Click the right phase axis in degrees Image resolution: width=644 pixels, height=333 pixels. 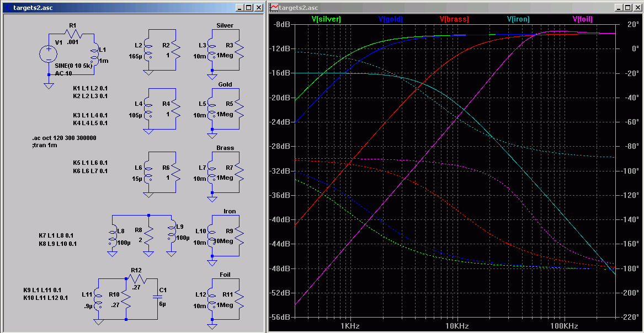point(629,171)
